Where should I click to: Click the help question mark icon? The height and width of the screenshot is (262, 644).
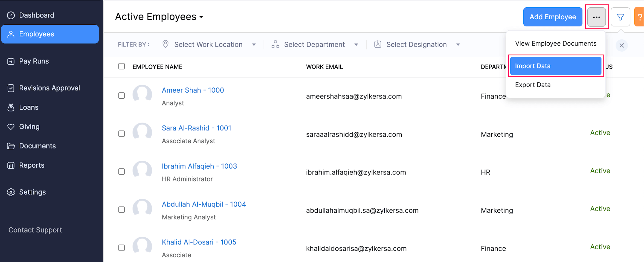tap(640, 17)
